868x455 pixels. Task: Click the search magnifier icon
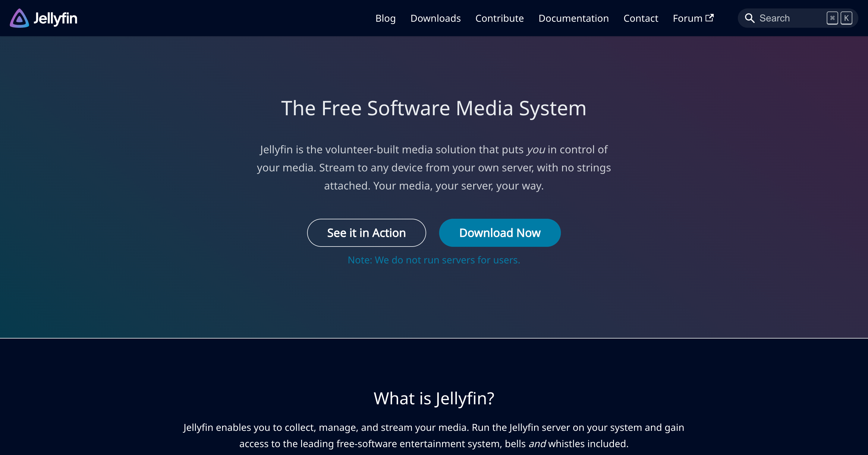(x=750, y=18)
